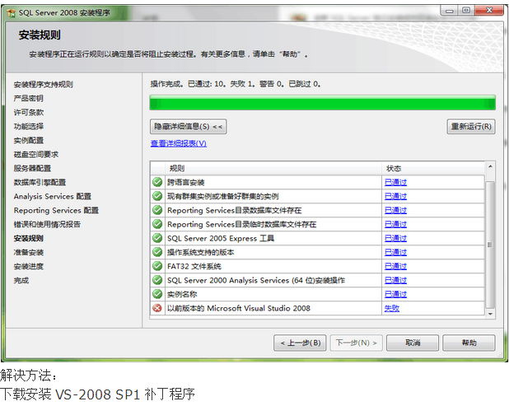Click check icon beside Reporting Services目录数据库文件存在
Viewport: 509px width, 420px height.
157,210
